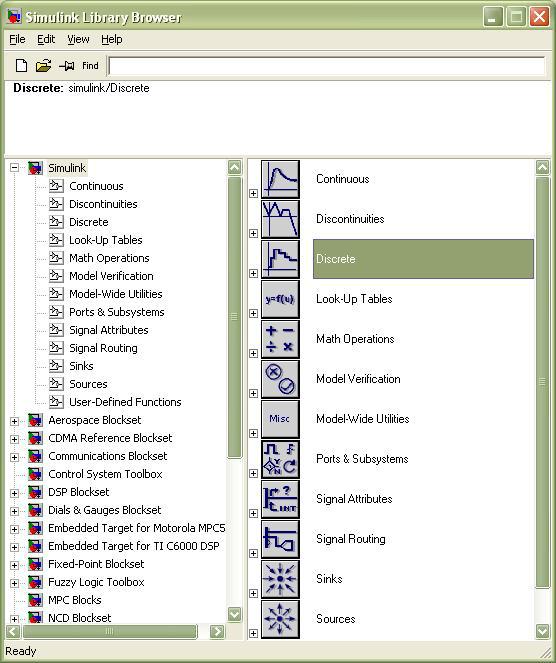Select the Math Operations block icon
The image size is (556, 663).
pos(280,339)
